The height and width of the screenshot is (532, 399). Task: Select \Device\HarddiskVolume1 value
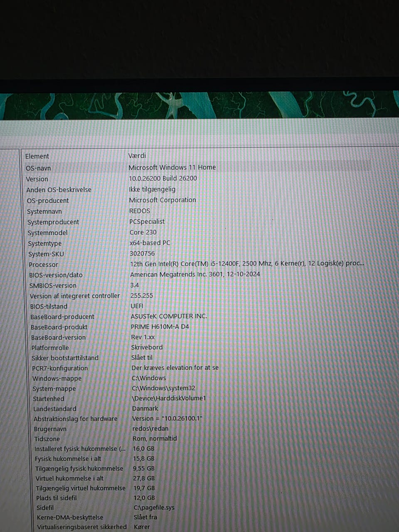click(x=169, y=398)
